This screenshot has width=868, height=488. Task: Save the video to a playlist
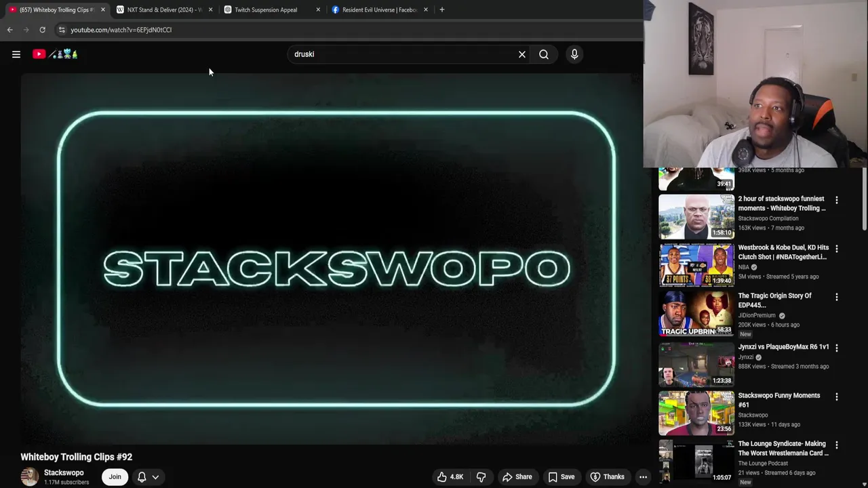pyautogui.click(x=561, y=477)
